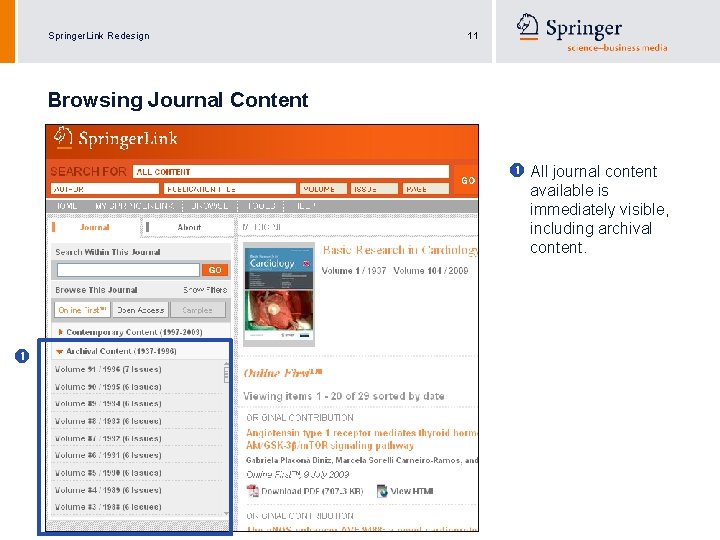Image resolution: width=720 pixels, height=540 pixels.
Task: Open Volume 88 / 1993 (6 issues)
Action: pyautogui.click(x=108, y=421)
